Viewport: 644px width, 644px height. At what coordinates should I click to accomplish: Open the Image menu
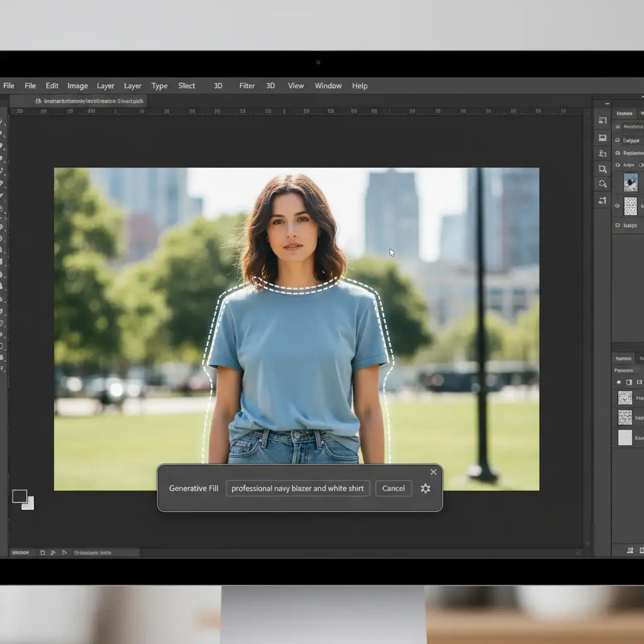[x=77, y=86]
